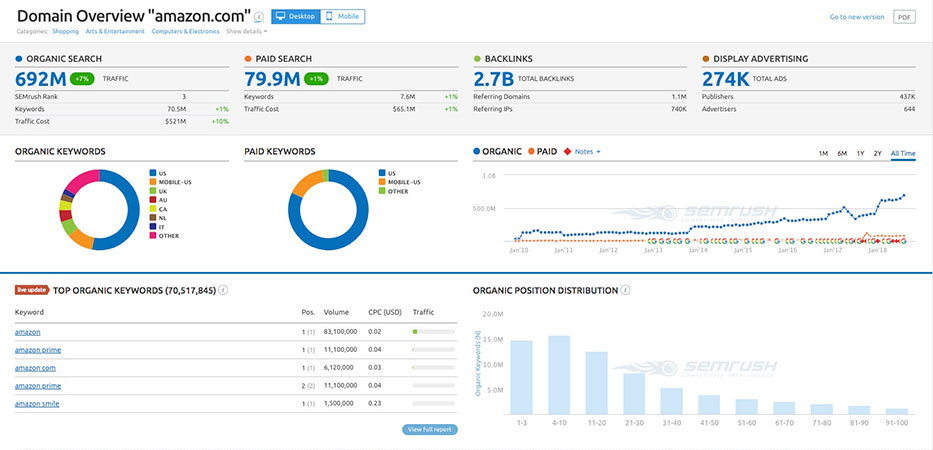Open the Arts & Entertainment category
Screen dimensions: 933x450
pos(115,32)
